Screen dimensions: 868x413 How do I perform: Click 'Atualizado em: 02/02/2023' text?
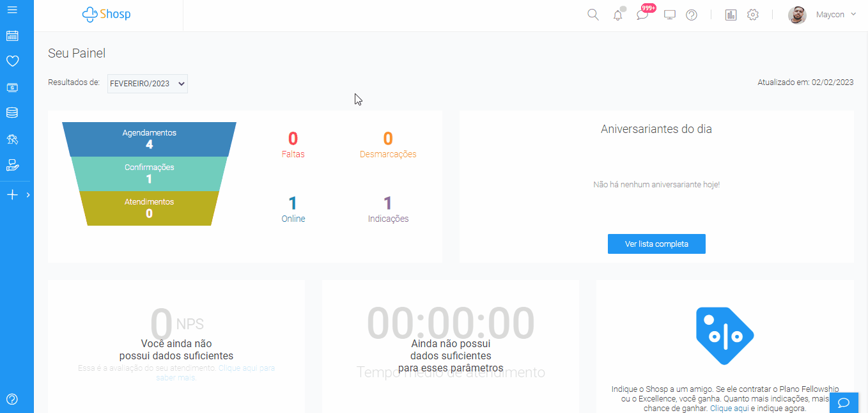(x=805, y=82)
